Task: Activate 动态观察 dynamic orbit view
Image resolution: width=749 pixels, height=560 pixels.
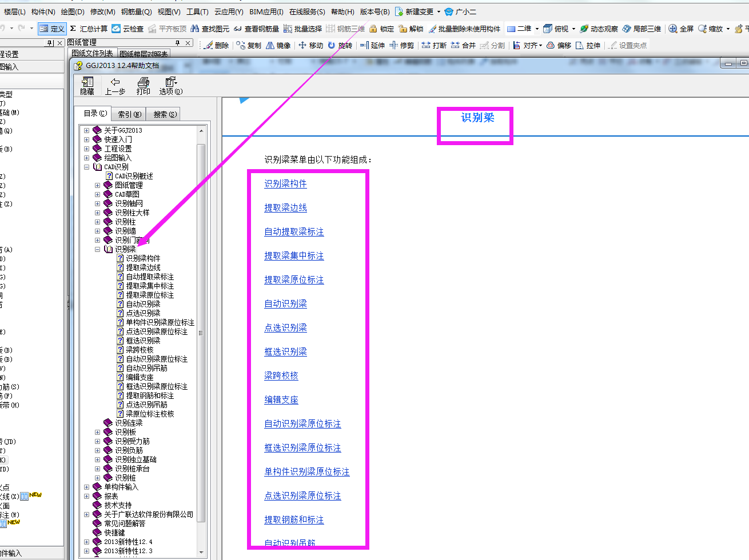Action: [x=599, y=29]
